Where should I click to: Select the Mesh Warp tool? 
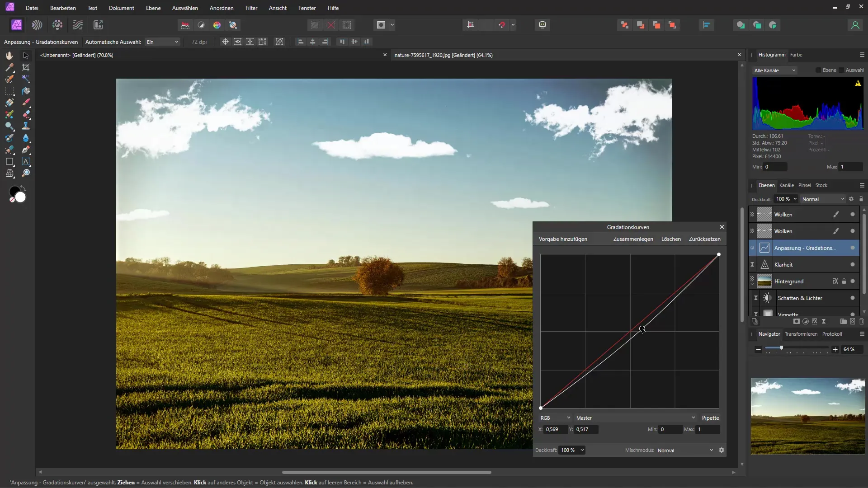coord(9,173)
